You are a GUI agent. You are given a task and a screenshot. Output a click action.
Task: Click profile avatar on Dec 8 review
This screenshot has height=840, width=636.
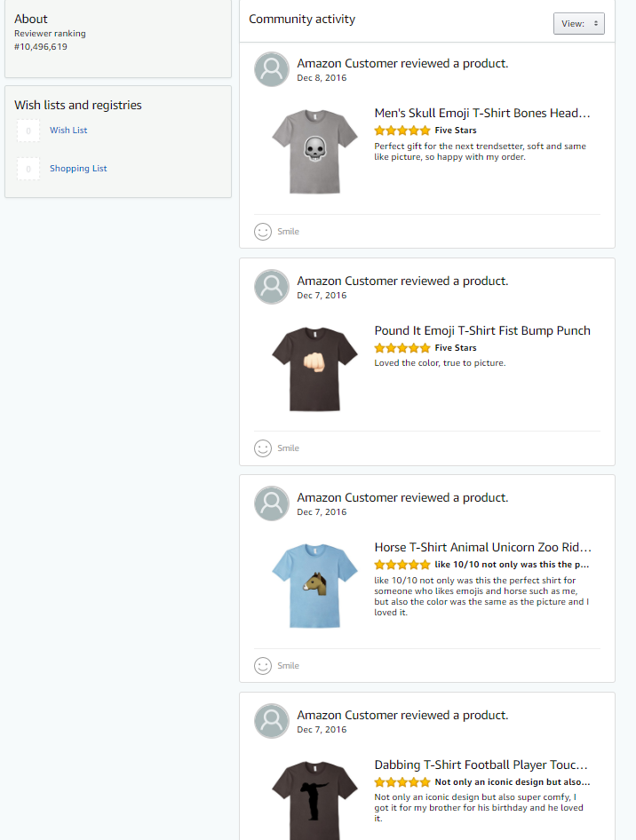click(x=272, y=69)
